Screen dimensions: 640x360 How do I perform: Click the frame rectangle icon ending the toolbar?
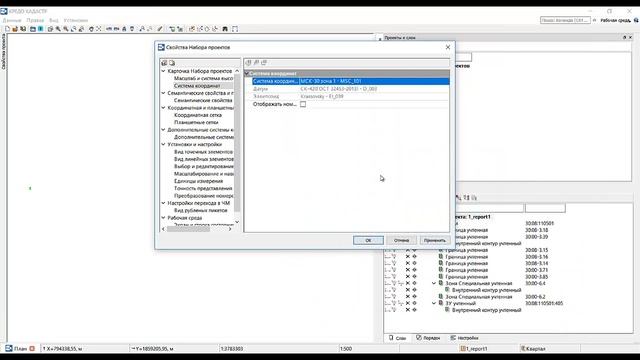235,29
